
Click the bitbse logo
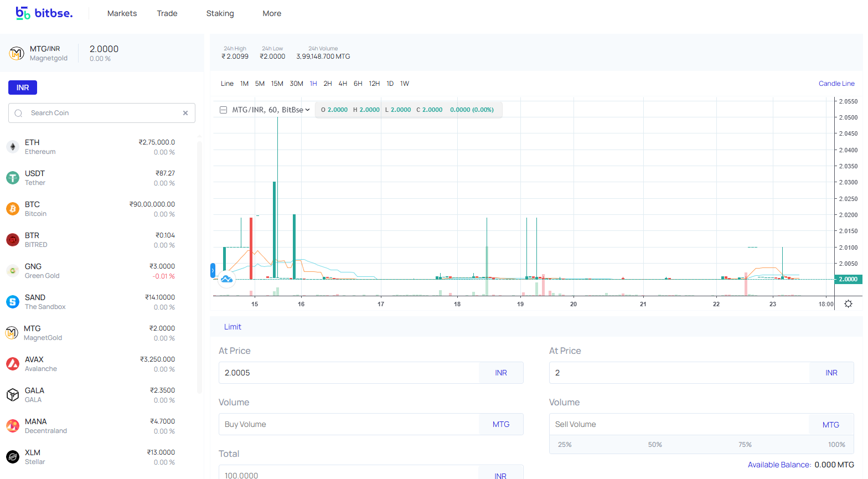click(44, 13)
